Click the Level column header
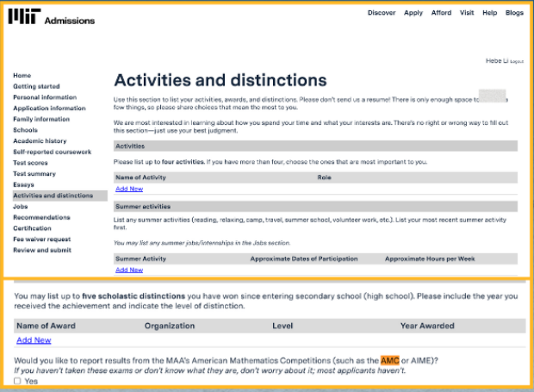This screenshot has width=534, height=392. 283,326
